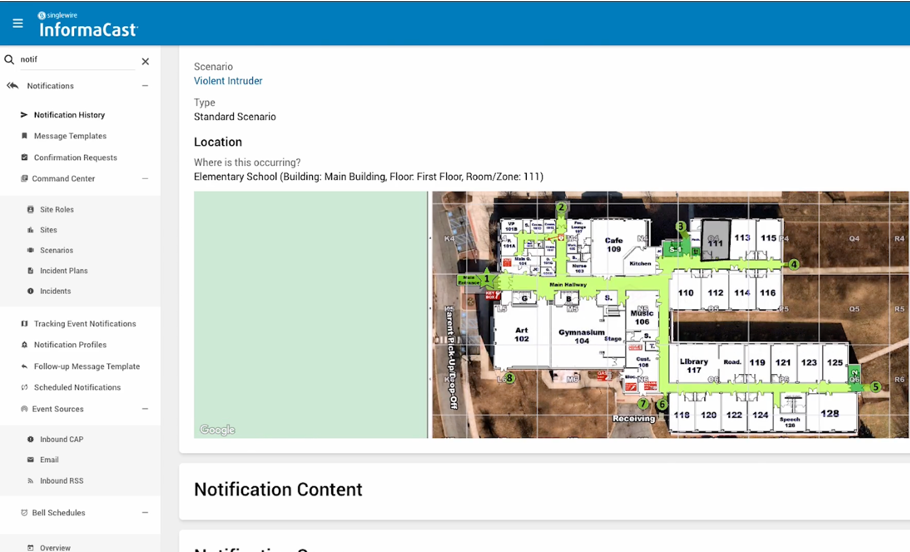Click the Notification History arrow icon

pos(24,115)
